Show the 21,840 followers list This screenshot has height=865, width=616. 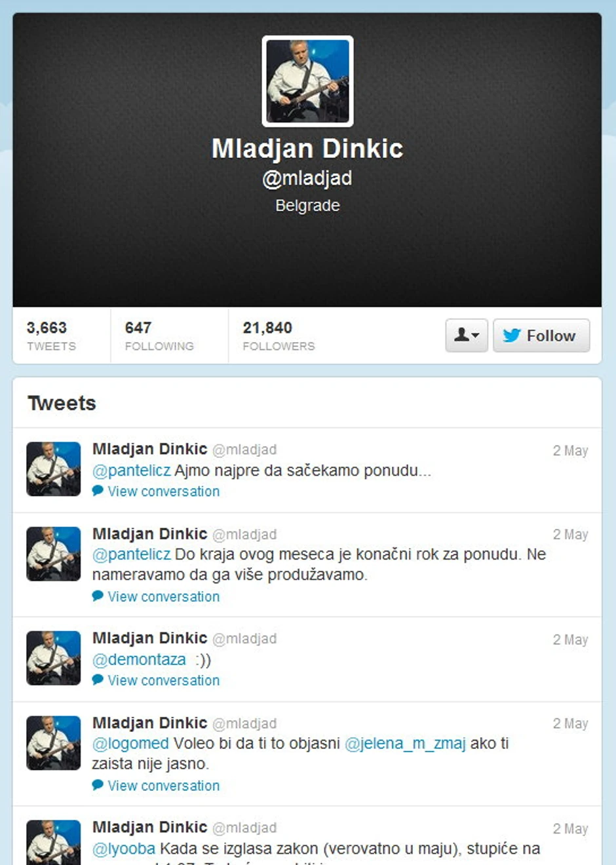click(x=279, y=336)
